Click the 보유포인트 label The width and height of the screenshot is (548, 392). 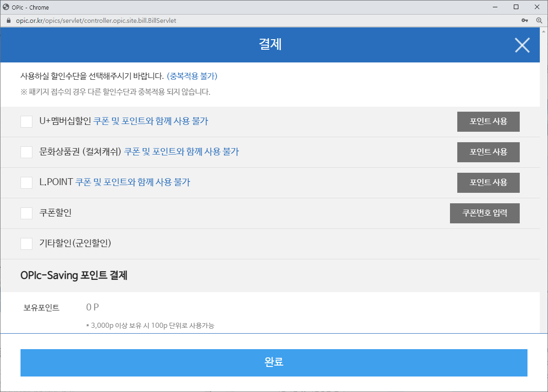[41, 308]
